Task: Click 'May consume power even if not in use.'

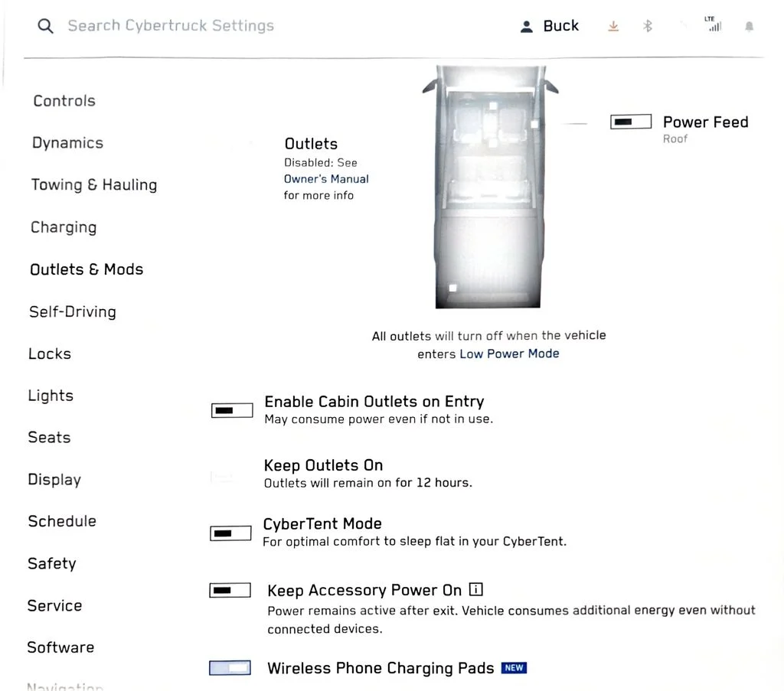Action: pos(378,419)
